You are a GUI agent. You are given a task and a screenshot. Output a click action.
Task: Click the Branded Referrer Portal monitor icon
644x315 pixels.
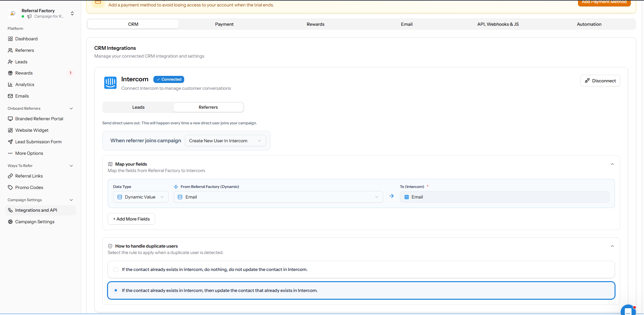tap(10, 119)
